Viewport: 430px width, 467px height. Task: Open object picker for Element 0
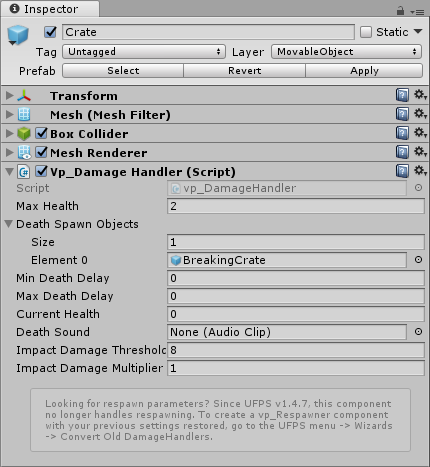click(x=418, y=260)
